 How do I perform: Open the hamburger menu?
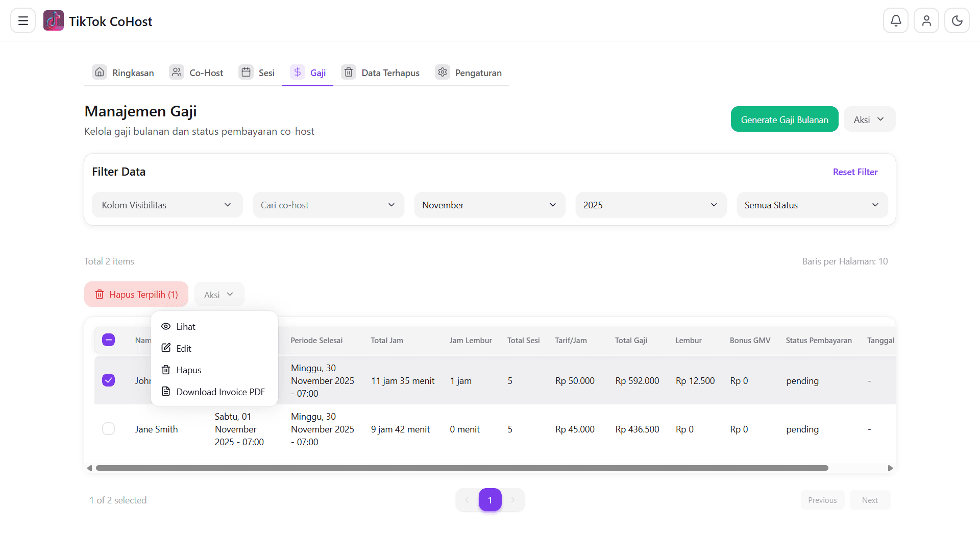22,20
